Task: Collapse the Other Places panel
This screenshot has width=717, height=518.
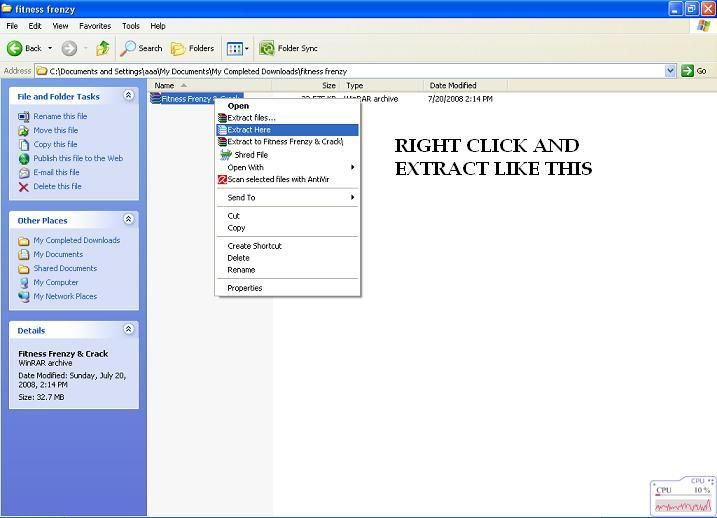Action: [x=128, y=219]
